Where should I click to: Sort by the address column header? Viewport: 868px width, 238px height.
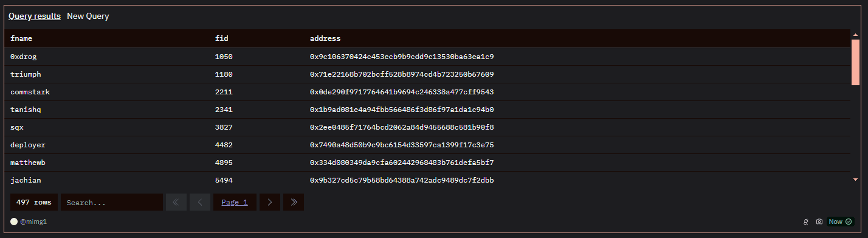point(325,38)
